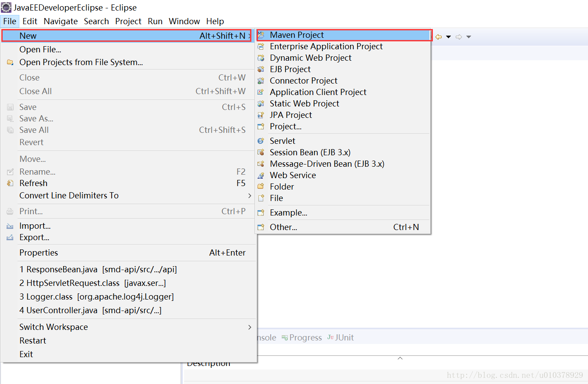588x384 pixels.
Task: Click the Maven Project icon in submenu
Action: pos(261,35)
